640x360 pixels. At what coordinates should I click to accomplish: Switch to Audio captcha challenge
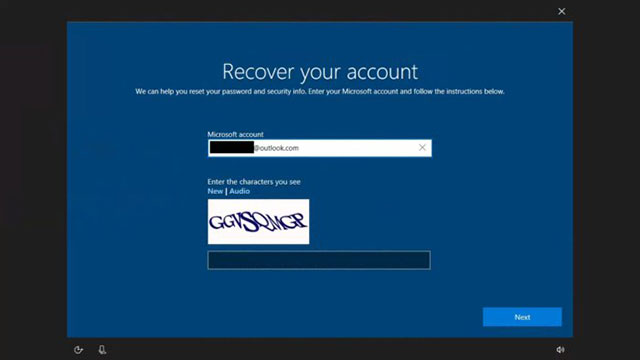pyautogui.click(x=239, y=191)
